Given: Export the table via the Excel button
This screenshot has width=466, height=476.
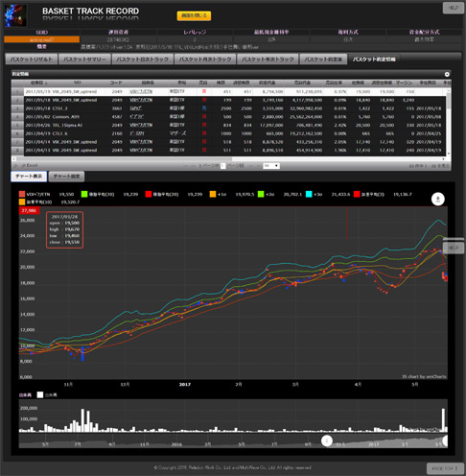Looking at the screenshot, I should click(30, 165).
